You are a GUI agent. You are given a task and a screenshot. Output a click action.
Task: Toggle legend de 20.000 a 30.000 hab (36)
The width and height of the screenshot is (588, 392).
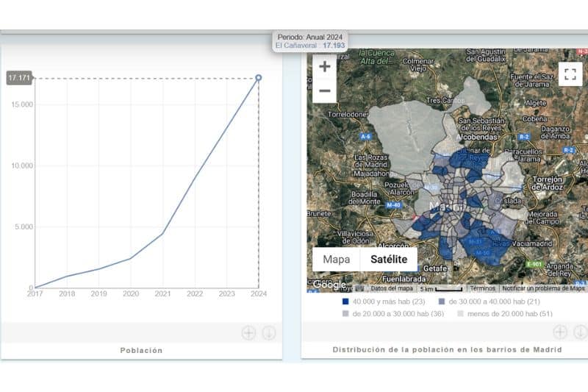coord(393,313)
